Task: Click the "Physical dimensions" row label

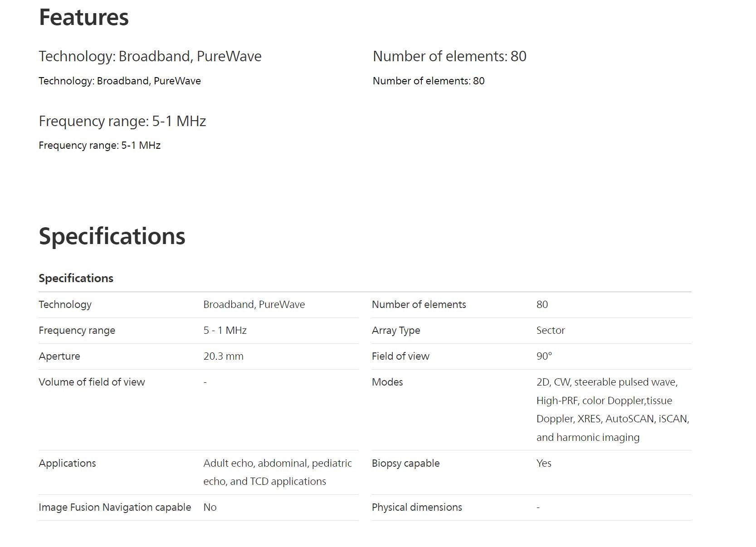Action: [x=417, y=507]
